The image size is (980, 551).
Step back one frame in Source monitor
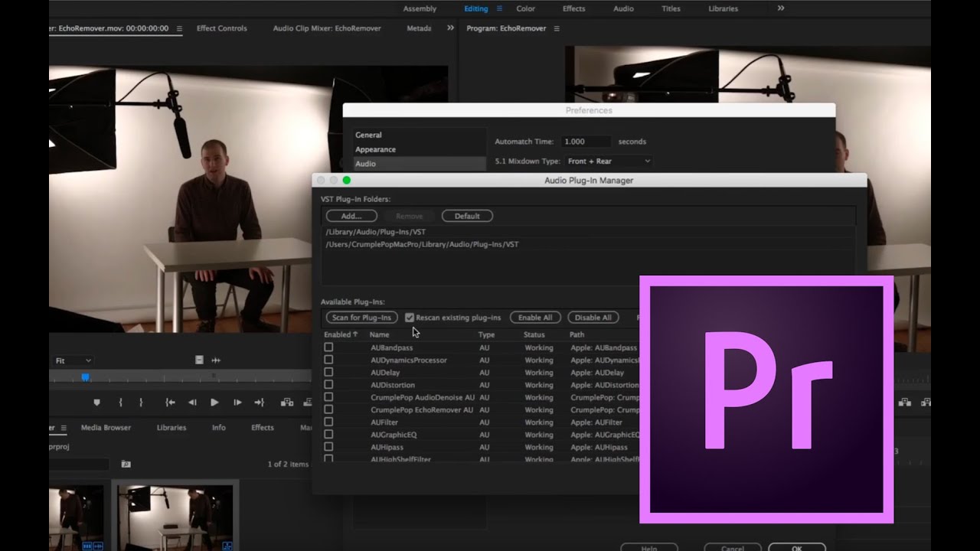(192, 403)
